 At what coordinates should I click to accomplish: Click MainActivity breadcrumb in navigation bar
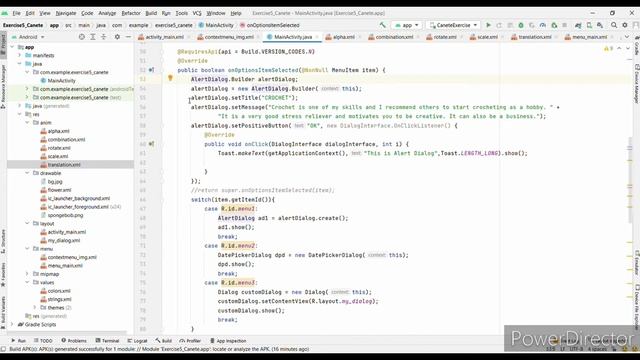[x=216, y=25]
